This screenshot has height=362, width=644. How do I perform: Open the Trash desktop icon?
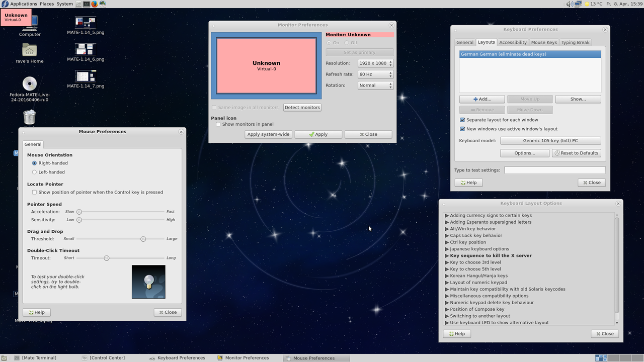pyautogui.click(x=30, y=117)
